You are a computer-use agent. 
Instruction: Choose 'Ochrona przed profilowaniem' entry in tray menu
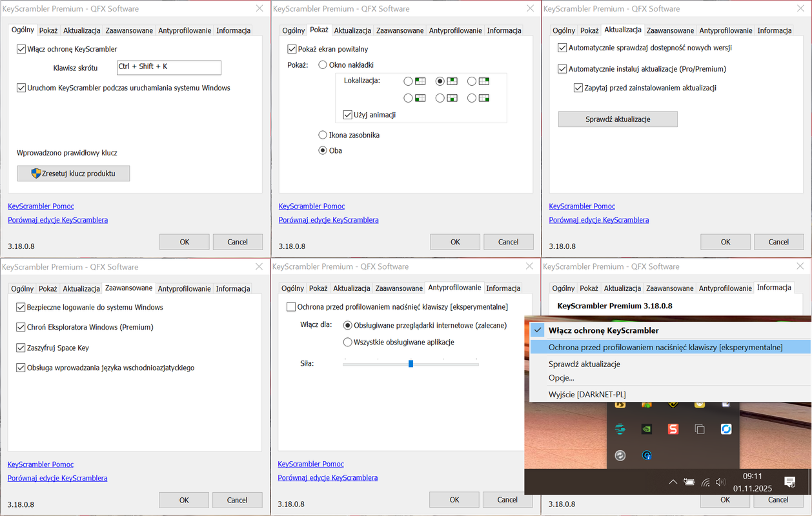coord(670,347)
